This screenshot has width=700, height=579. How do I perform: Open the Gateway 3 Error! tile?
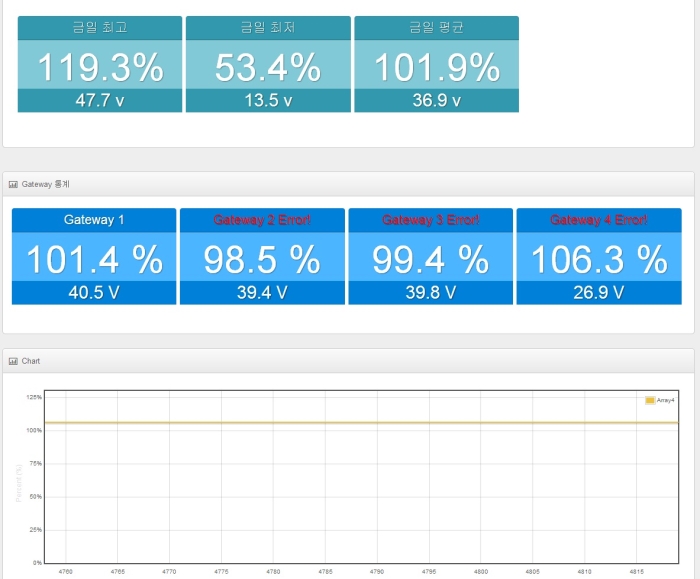(x=430, y=256)
